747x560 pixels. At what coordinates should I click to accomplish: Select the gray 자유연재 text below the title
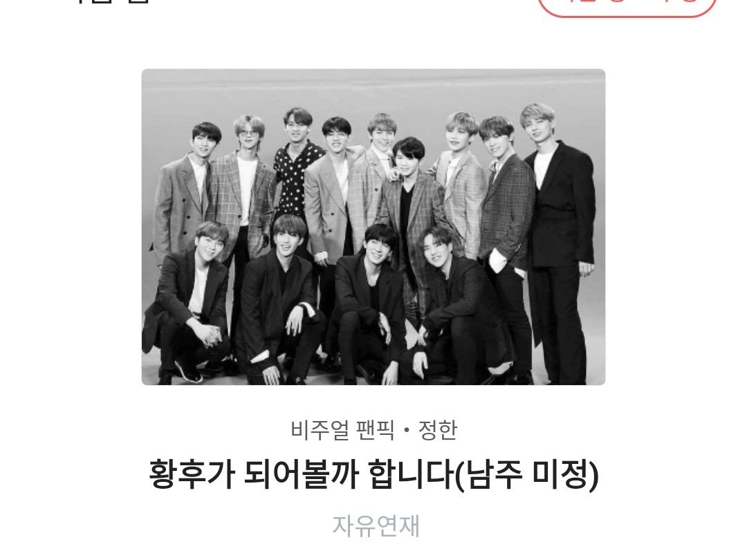click(x=376, y=526)
